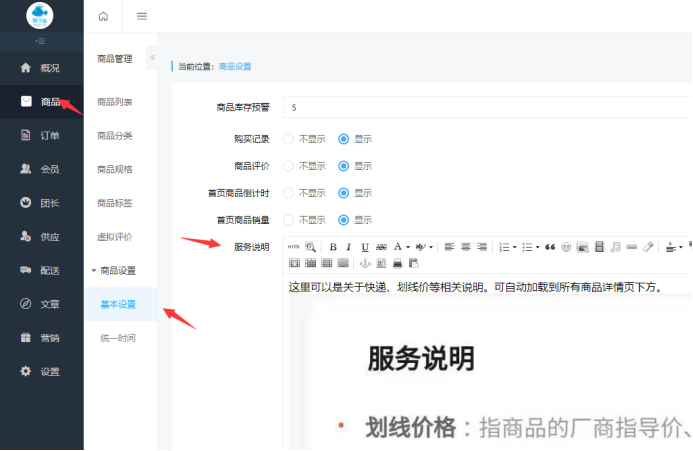This screenshot has width=693, height=451.
Task: Collapse the secondary sidebar panel
Action: click(x=152, y=58)
